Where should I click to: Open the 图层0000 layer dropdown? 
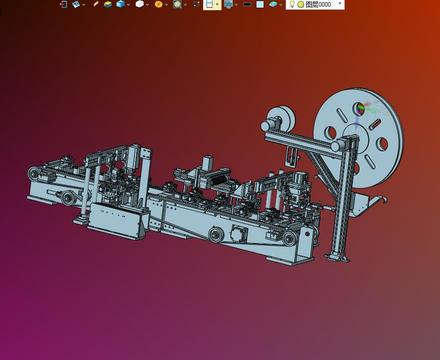(340, 4)
